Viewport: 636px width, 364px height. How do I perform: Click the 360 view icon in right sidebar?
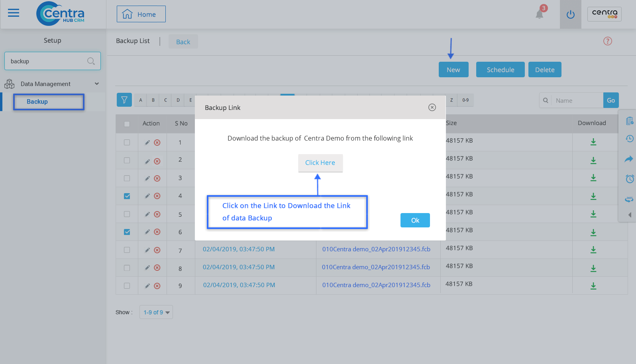pos(629,199)
